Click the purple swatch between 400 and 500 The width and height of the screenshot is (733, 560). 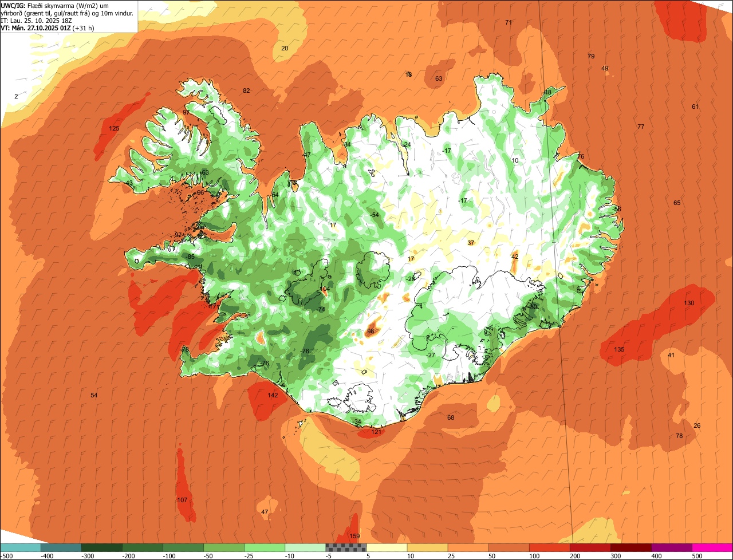[671, 547]
